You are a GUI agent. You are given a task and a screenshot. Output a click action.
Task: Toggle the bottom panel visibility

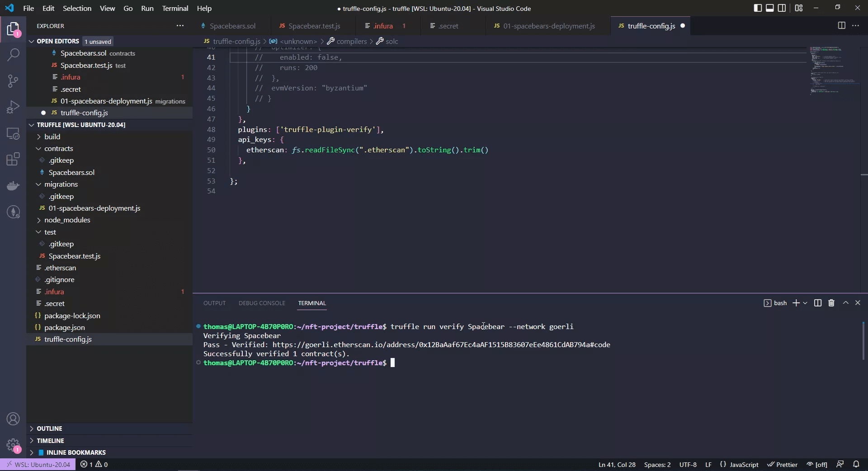[769, 8]
